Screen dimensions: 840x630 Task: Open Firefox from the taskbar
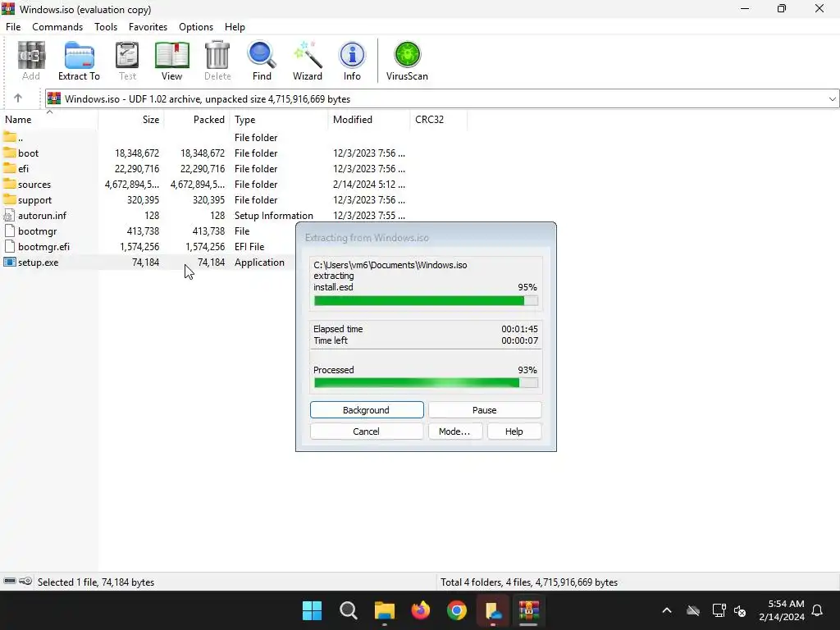[421, 610]
